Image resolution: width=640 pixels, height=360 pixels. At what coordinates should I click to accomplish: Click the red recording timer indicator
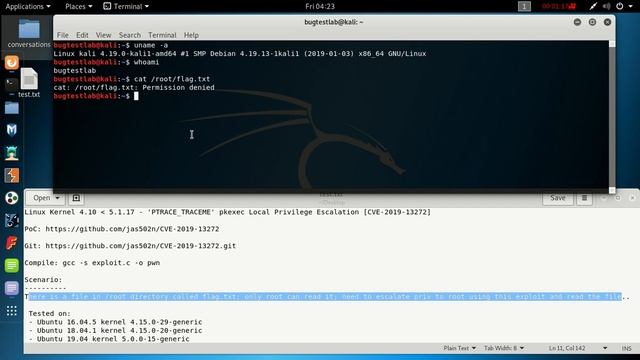pyautogui.click(x=559, y=6)
